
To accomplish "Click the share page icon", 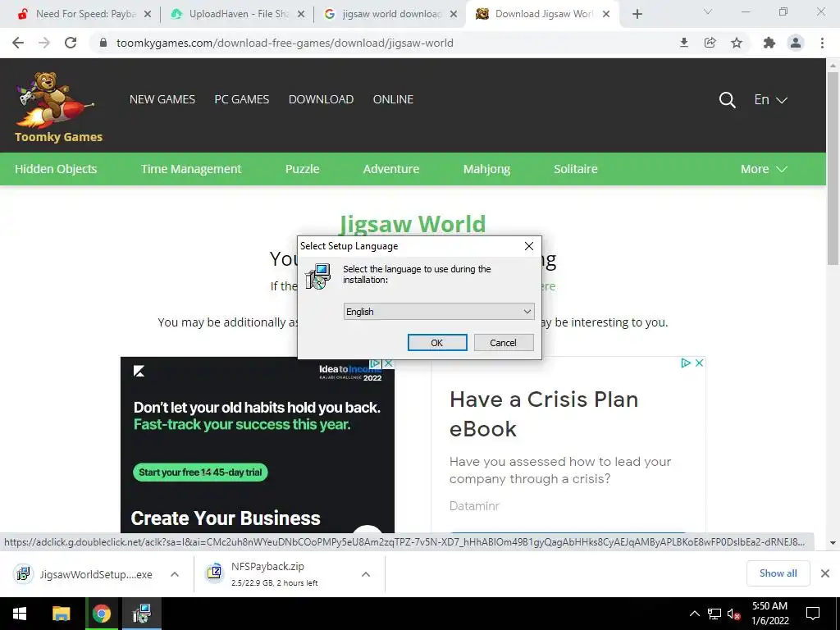I will tap(710, 43).
